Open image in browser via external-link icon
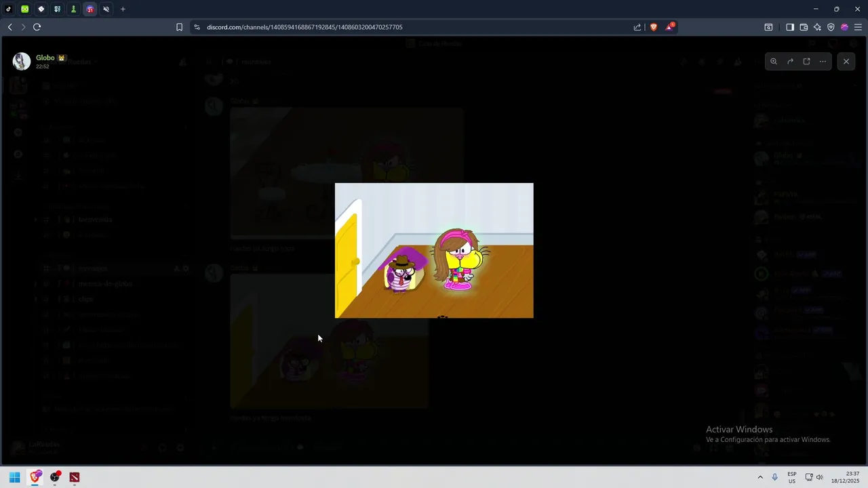 tap(806, 61)
